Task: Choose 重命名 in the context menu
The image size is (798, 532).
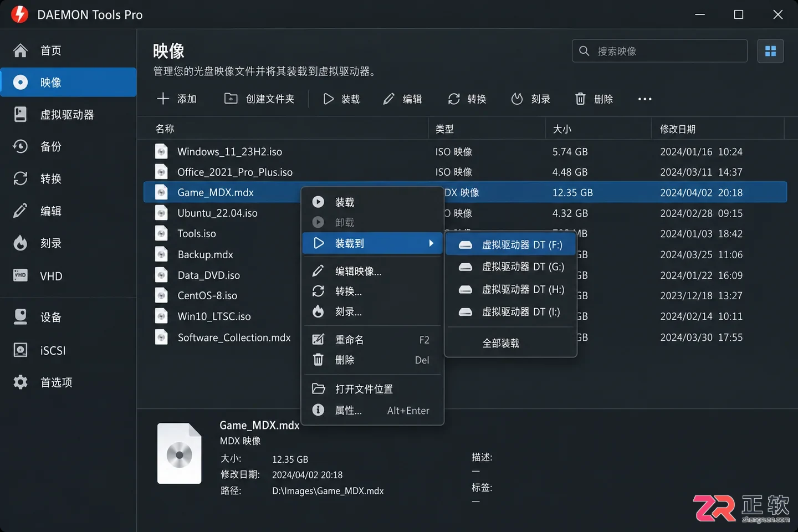Action: coord(372,340)
